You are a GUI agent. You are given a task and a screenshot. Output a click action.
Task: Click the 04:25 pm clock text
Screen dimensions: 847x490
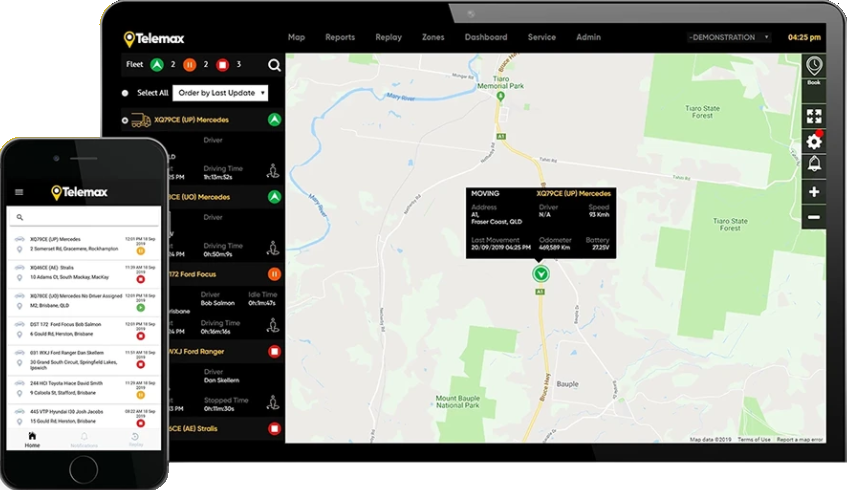coord(804,37)
